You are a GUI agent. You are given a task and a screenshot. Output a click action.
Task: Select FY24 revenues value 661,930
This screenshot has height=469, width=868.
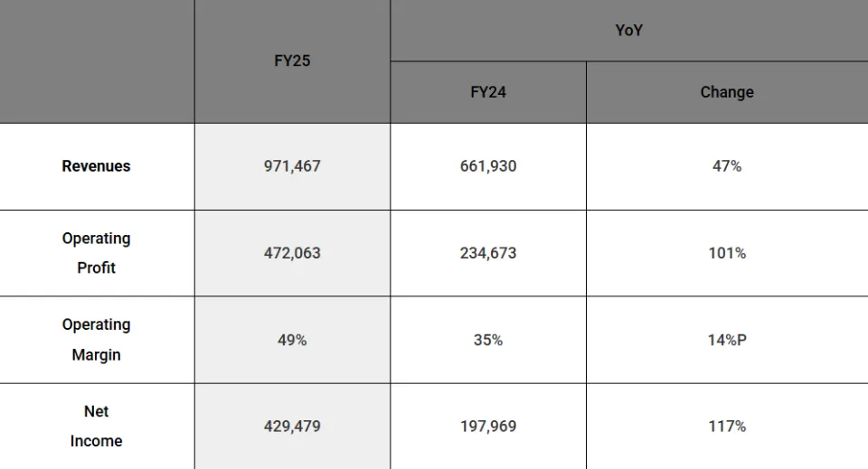coord(488,166)
